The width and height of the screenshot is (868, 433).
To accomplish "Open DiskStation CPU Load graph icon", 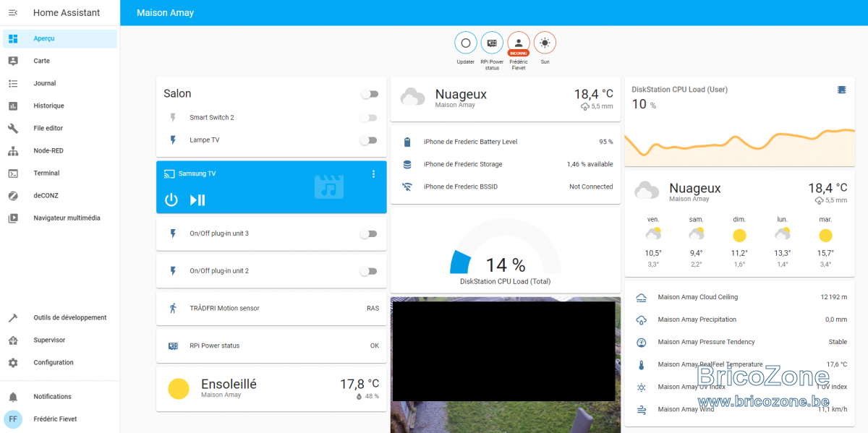I will coord(841,90).
